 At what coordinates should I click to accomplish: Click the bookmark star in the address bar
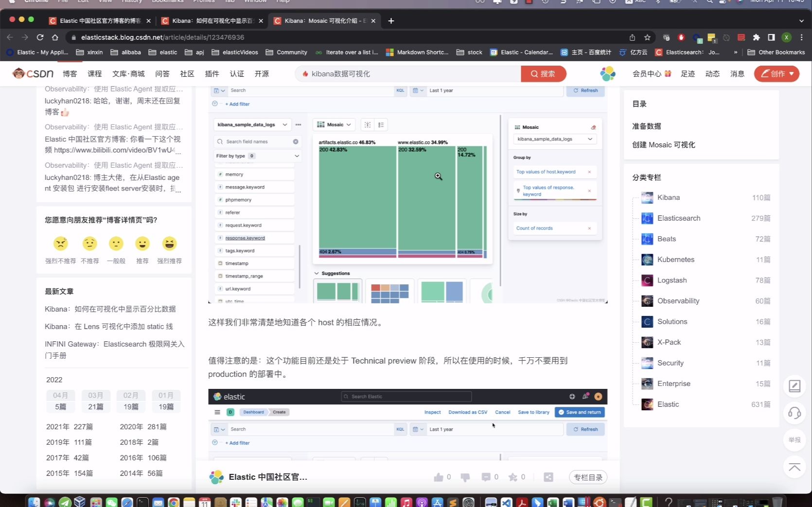tap(647, 37)
